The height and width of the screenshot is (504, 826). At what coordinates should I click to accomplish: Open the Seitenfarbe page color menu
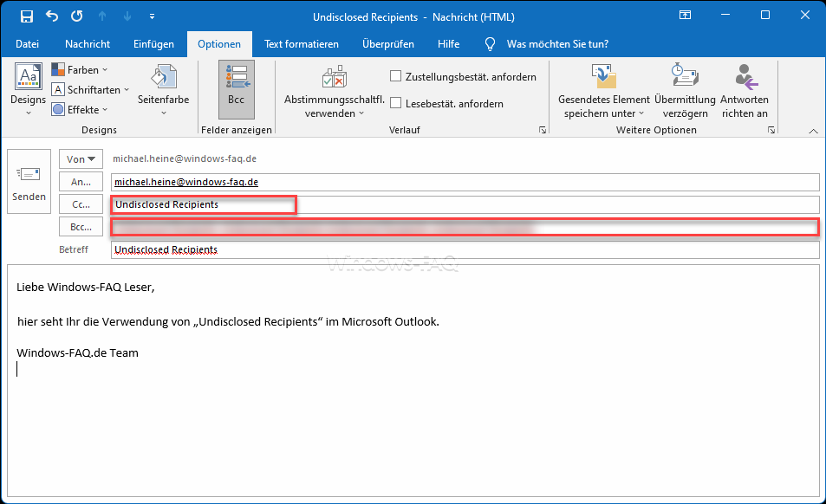pos(163,89)
